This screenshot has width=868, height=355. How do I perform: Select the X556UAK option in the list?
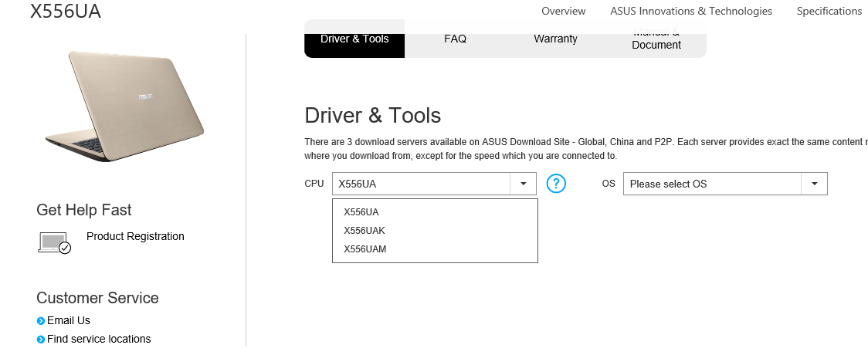tap(364, 231)
